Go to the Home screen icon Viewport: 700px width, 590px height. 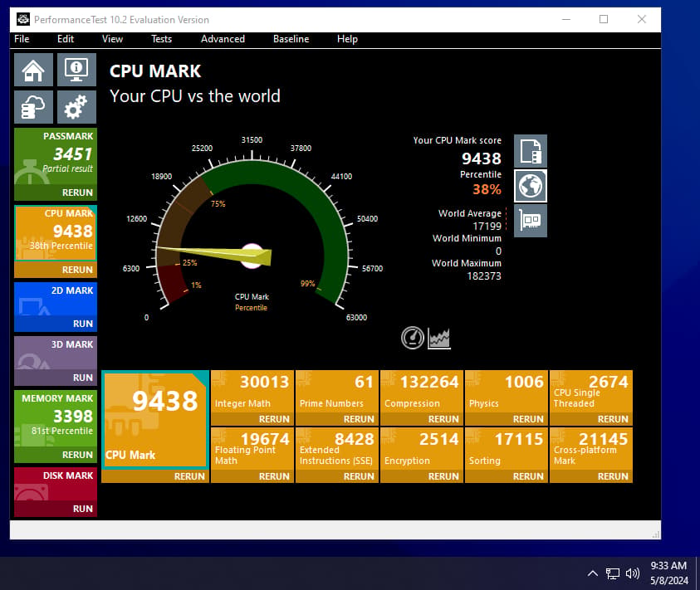tap(33, 70)
